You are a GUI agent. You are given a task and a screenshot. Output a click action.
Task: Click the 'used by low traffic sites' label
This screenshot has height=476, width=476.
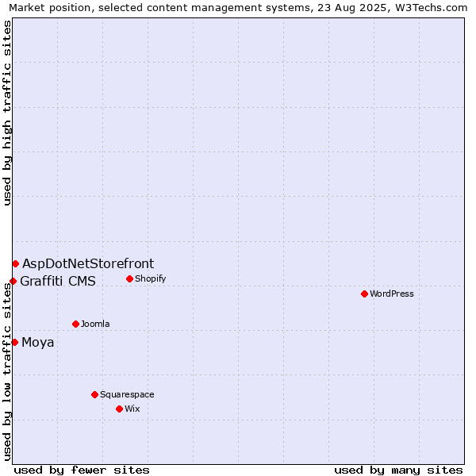tap(6, 371)
